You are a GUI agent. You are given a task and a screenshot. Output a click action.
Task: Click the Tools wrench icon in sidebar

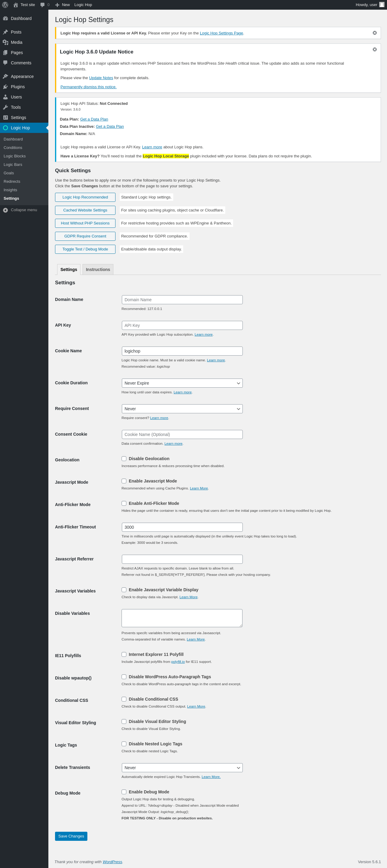pos(5,107)
